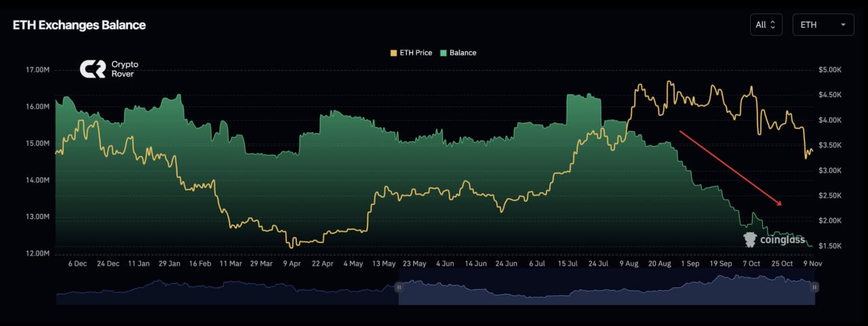
Task: Click the 9 Nov date axis label
Action: coord(812,264)
